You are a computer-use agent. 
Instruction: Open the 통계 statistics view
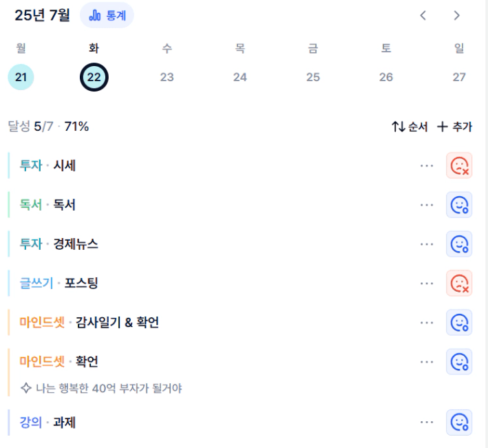pos(107,15)
